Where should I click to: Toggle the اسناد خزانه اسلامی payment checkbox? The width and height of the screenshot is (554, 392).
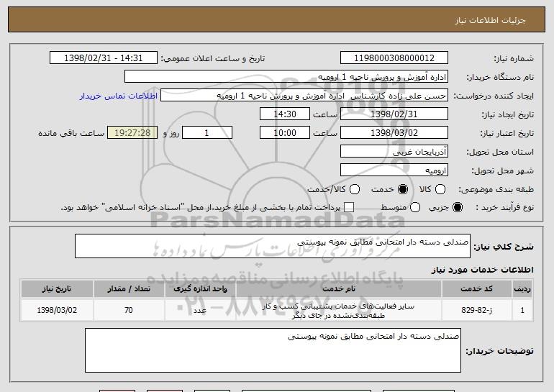[349, 207]
